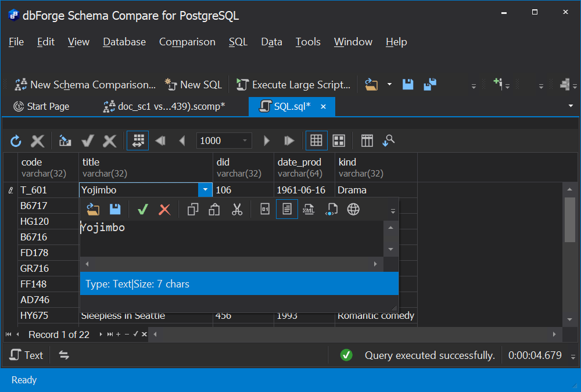Open the page size 1000 dropdown
The image size is (581, 392).
coord(245,141)
